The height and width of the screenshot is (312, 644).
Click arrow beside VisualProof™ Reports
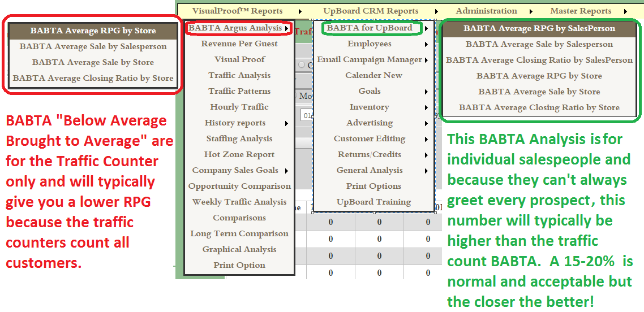click(300, 11)
